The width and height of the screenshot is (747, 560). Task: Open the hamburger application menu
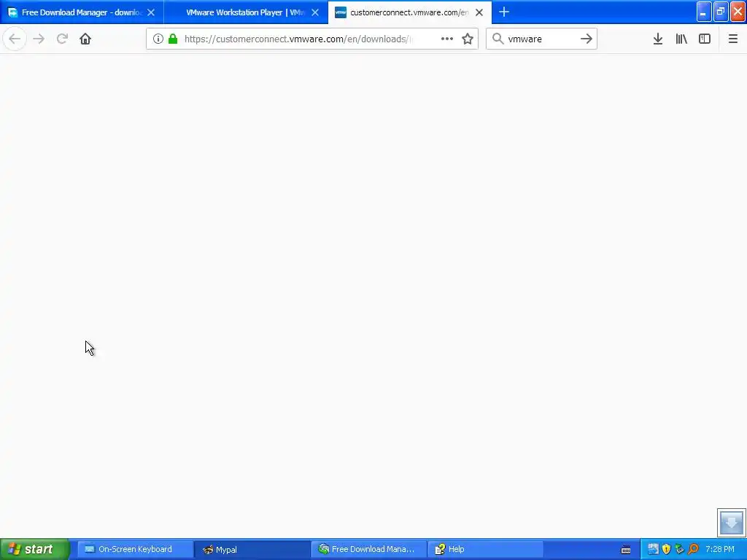pos(732,39)
